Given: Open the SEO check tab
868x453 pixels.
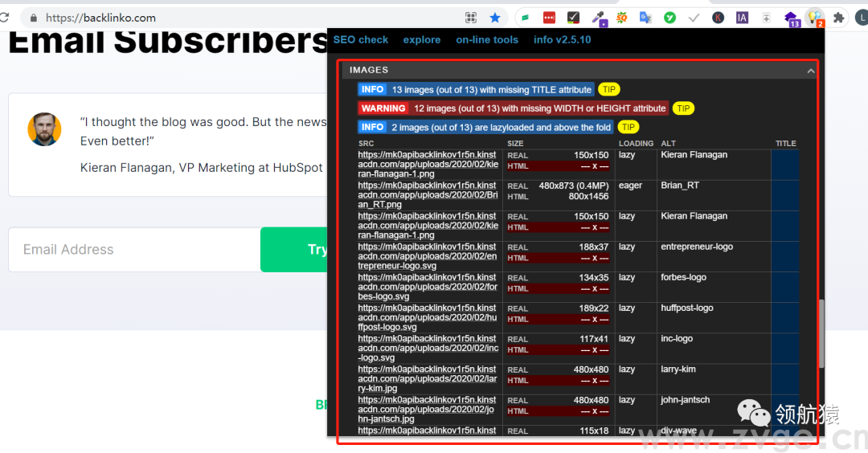Looking at the screenshot, I should [x=361, y=39].
